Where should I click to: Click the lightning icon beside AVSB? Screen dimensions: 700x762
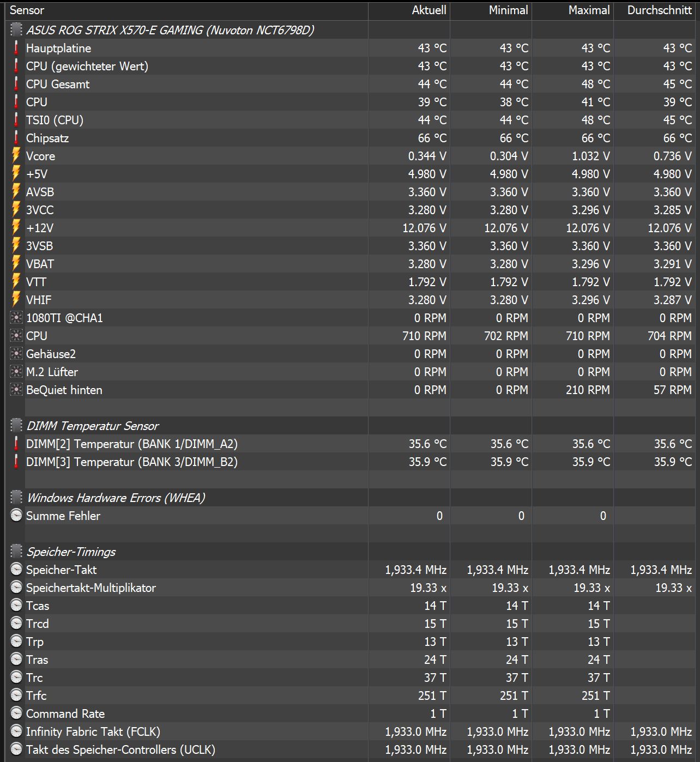(16, 192)
